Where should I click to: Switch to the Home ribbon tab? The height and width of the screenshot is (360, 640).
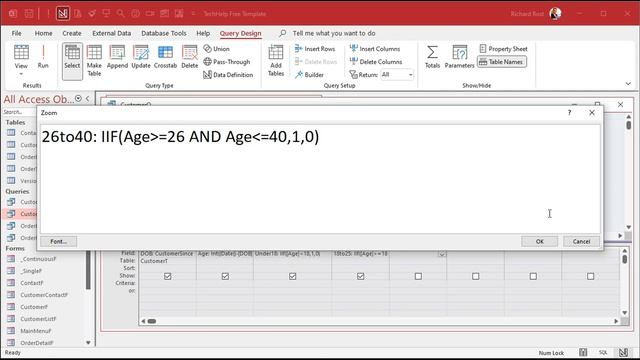[43, 33]
